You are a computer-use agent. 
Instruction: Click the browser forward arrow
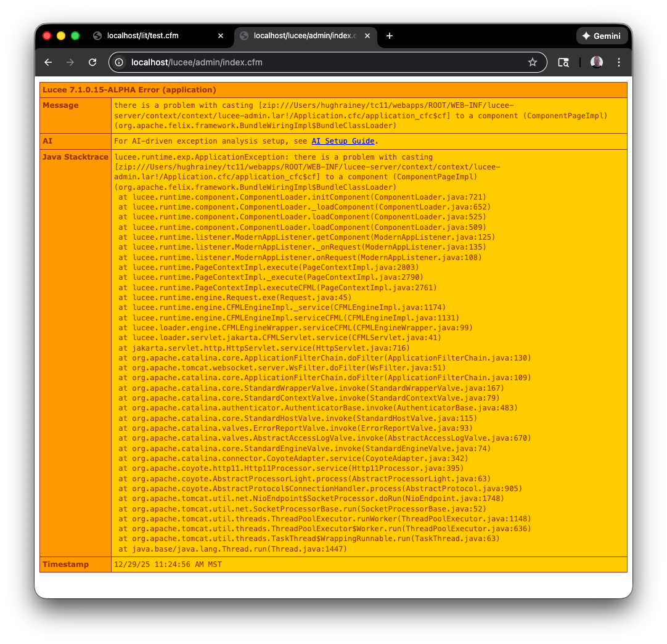[70, 62]
